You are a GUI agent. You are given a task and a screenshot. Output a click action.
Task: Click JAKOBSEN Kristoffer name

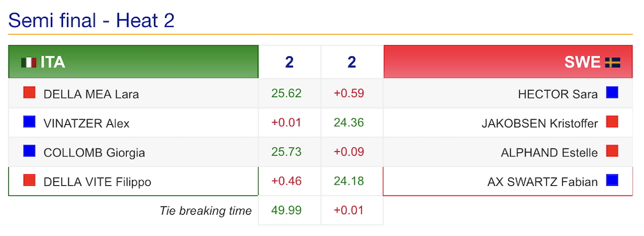pos(540,123)
